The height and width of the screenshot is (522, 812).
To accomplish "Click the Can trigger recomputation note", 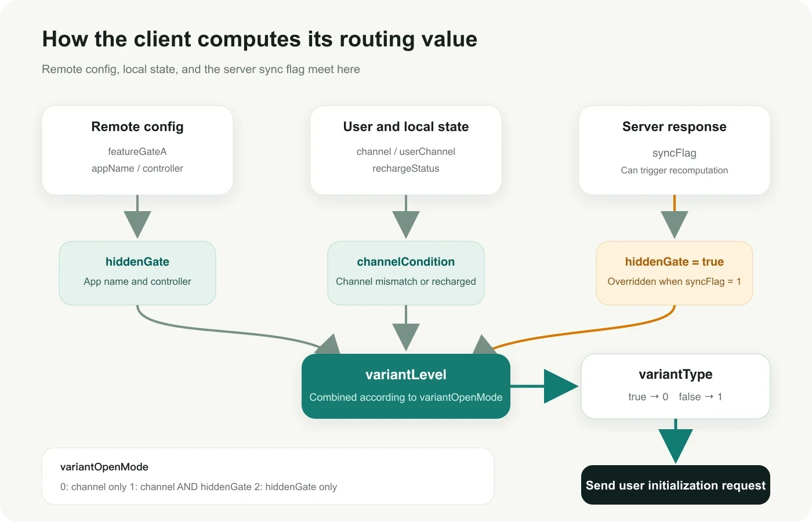I will coord(675,170).
